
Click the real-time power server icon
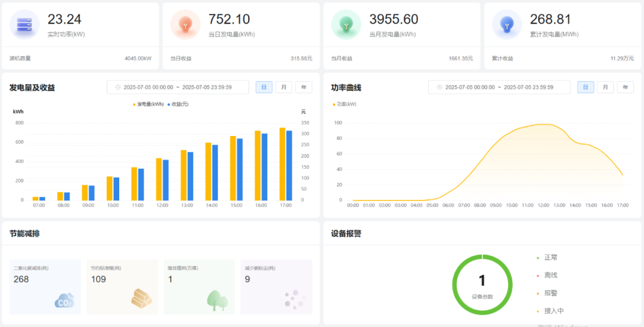pos(24,24)
